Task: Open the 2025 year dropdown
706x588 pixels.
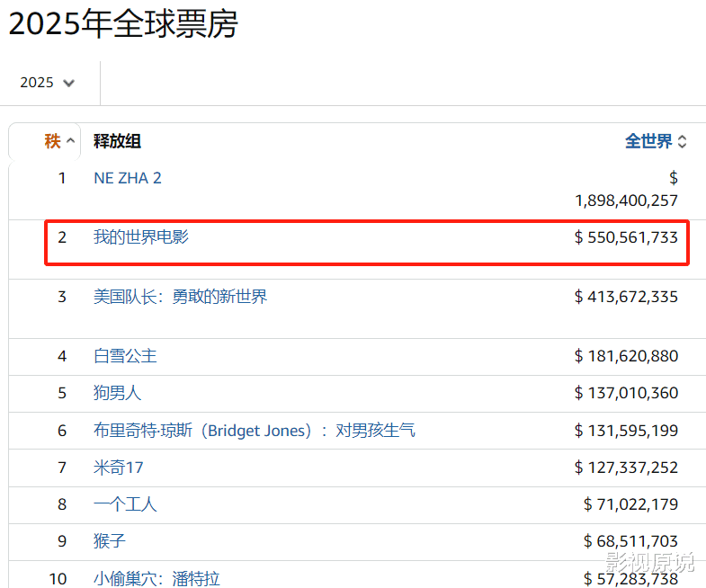Action: [47, 83]
